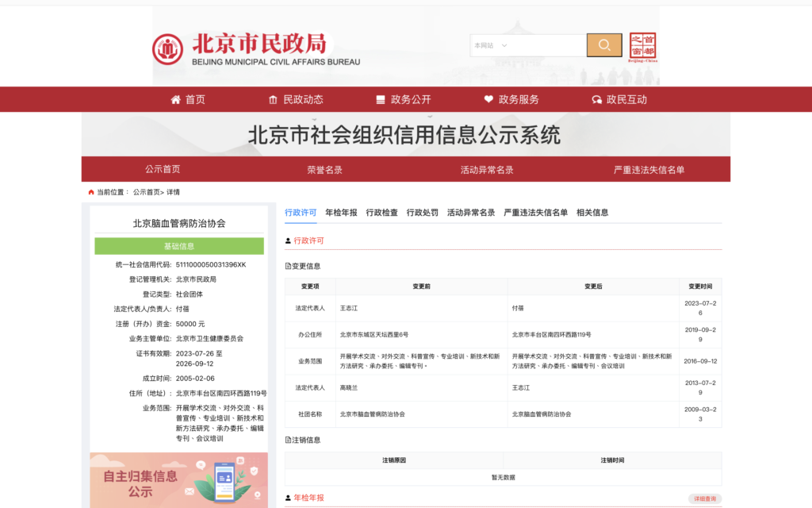This screenshot has width=812, height=508.
Task: Click the 详细查询 button
Action: [705, 498]
